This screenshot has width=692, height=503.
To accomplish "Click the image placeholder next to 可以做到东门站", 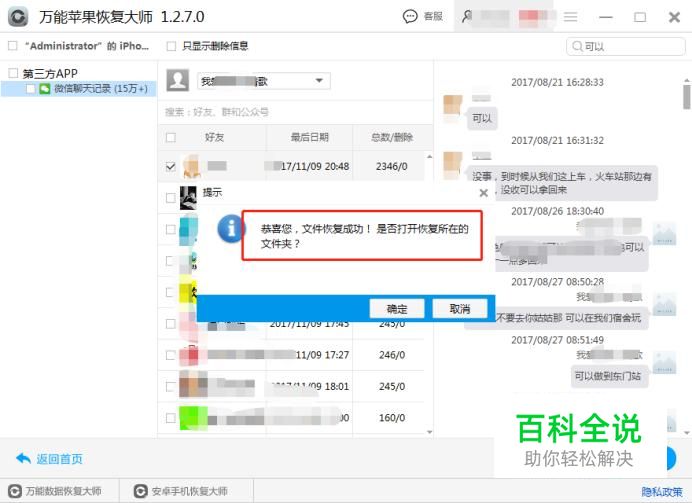I will pyautogui.click(x=665, y=363).
